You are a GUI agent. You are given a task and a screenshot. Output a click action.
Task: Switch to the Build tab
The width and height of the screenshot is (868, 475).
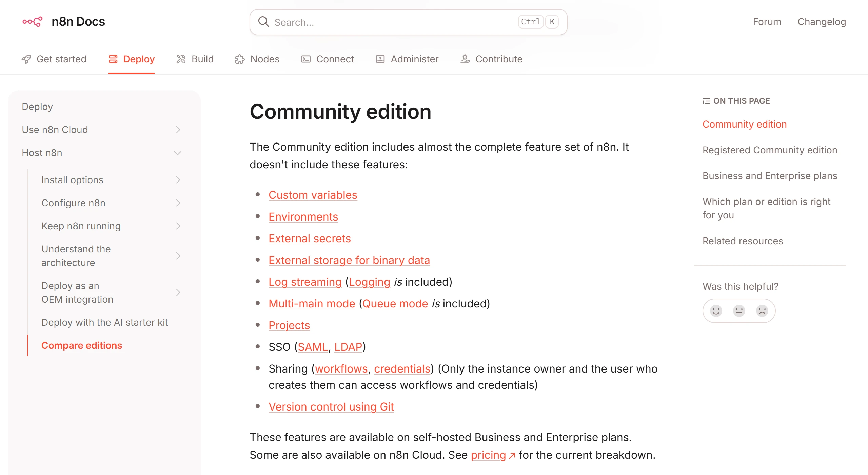coord(195,59)
